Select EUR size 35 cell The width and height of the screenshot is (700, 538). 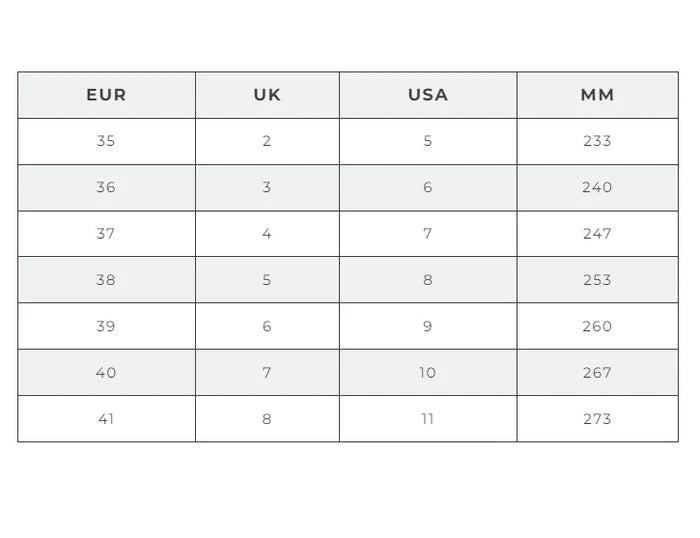[106, 141]
